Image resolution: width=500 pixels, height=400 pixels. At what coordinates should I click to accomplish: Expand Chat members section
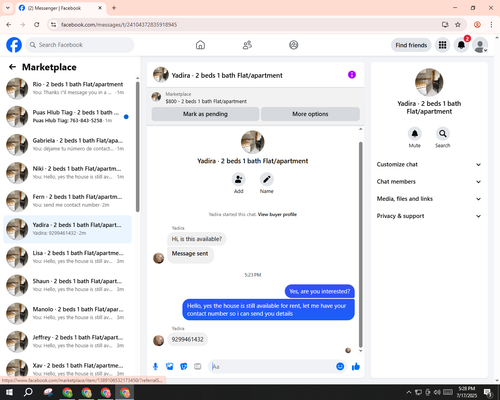tap(429, 182)
